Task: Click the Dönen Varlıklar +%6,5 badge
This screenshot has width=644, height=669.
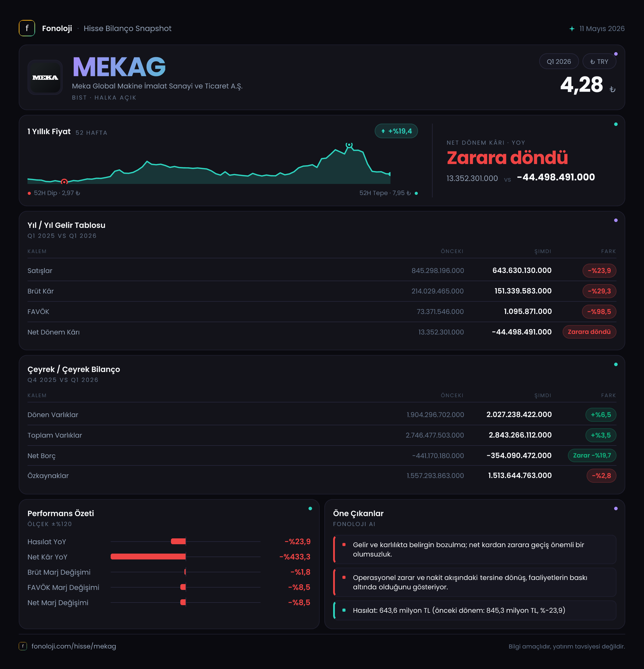Action: coord(601,415)
